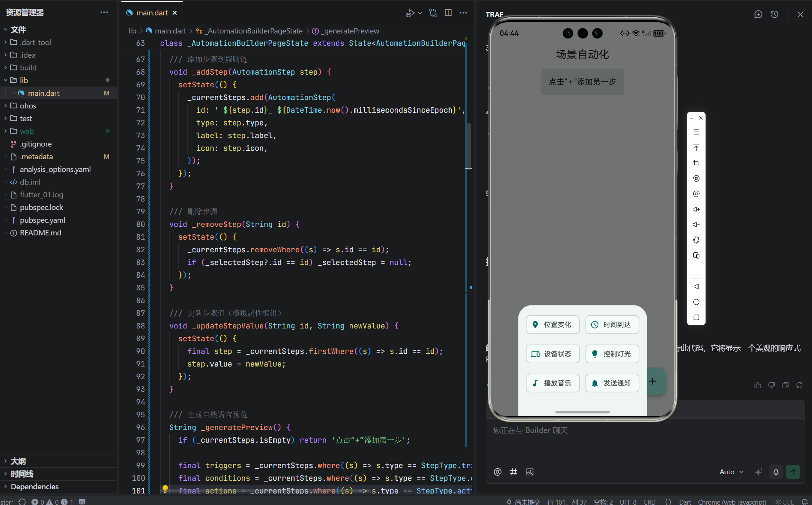Tap the 位置变化 trigger button
This screenshot has width=812, height=505.
[x=552, y=325]
